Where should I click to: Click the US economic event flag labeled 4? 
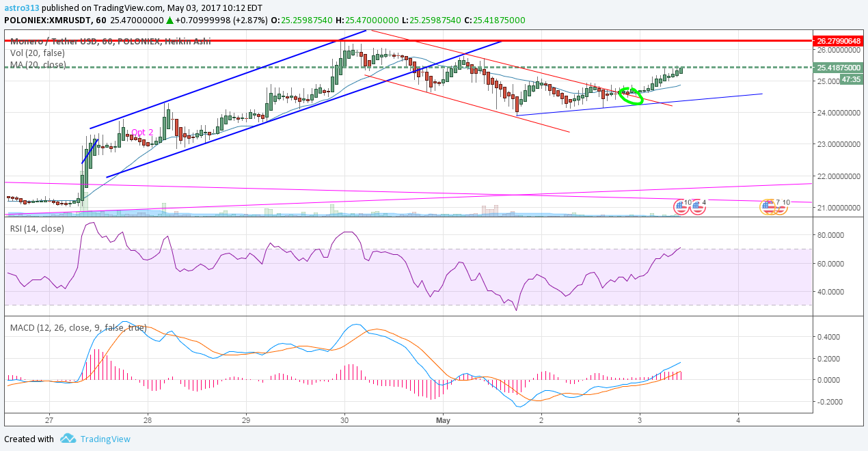697,206
